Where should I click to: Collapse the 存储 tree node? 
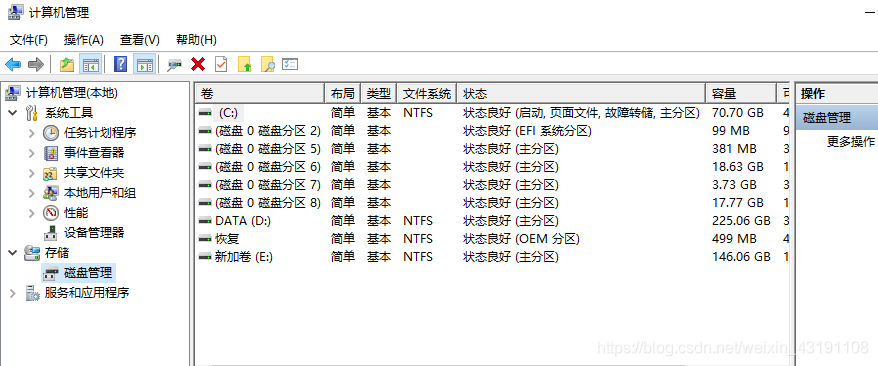[12, 253]
